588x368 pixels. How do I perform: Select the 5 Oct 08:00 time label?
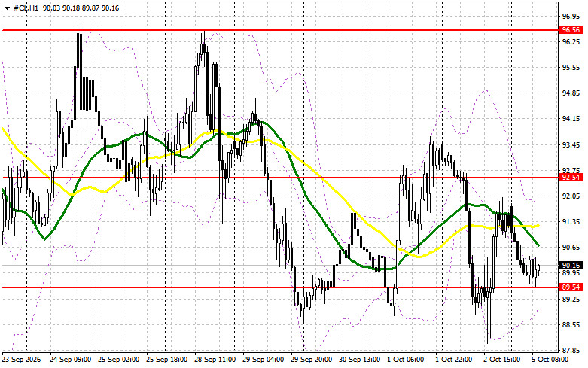[550, 360]
